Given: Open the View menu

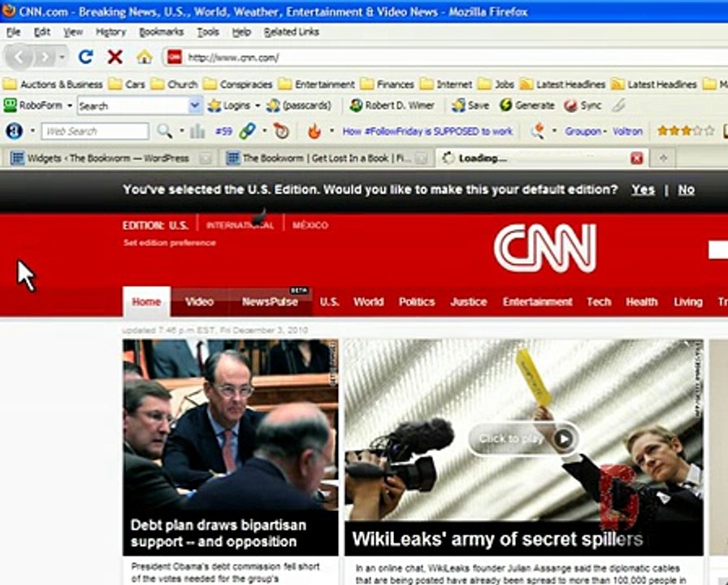Looking at the screenshot, I should click(x=73, y=32).
